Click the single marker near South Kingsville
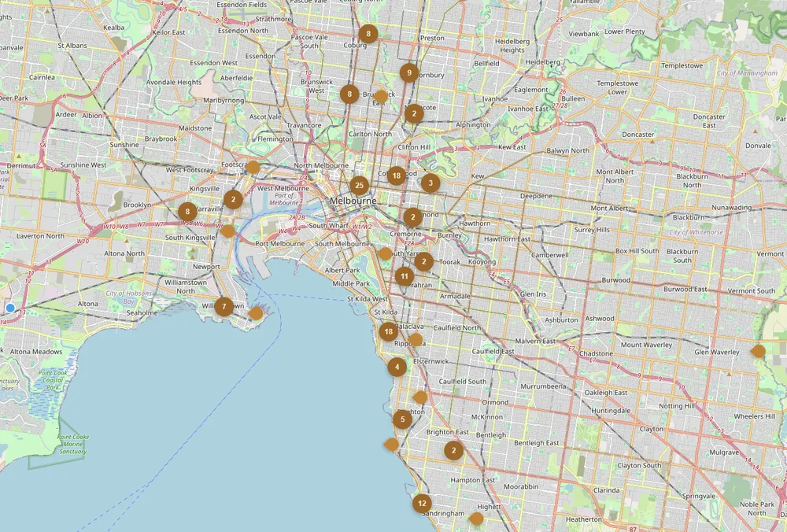The width and height of the screenshot is (787, 532). coord(227,231)
